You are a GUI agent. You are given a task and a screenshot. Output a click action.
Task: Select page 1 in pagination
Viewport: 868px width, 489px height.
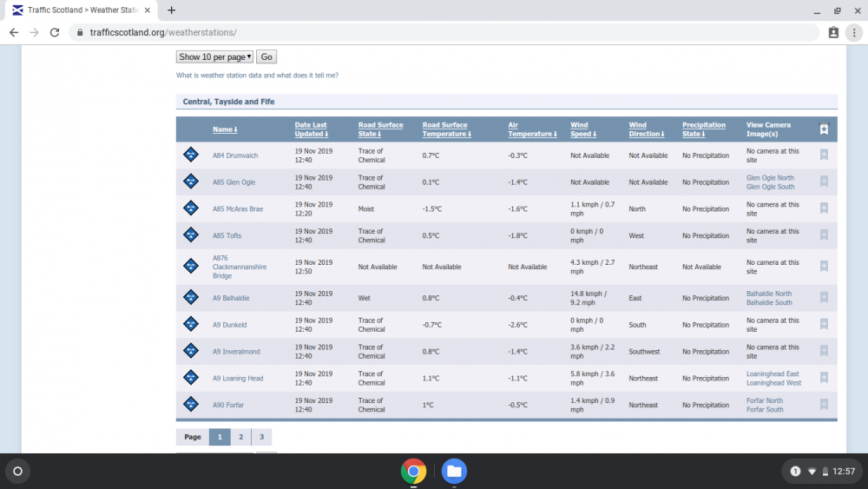(220, 437)
